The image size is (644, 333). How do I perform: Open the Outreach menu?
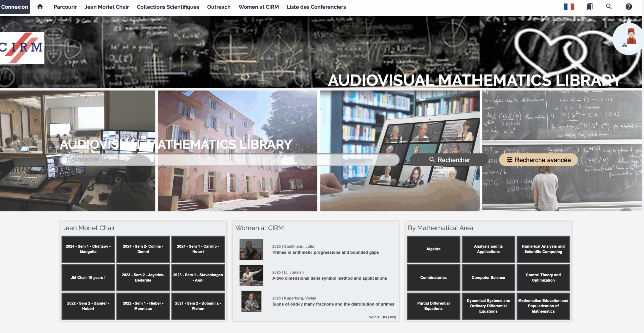tap(219, 7)
